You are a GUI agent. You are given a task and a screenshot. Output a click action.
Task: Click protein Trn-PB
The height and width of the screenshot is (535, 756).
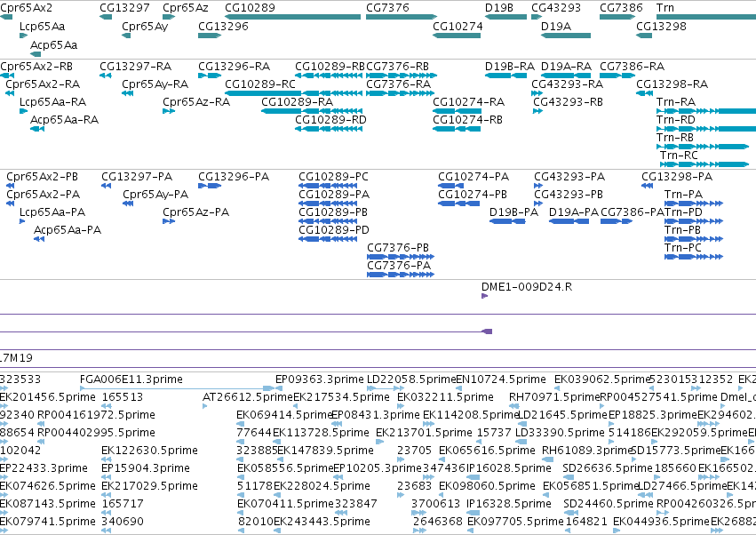coord(682,230)
